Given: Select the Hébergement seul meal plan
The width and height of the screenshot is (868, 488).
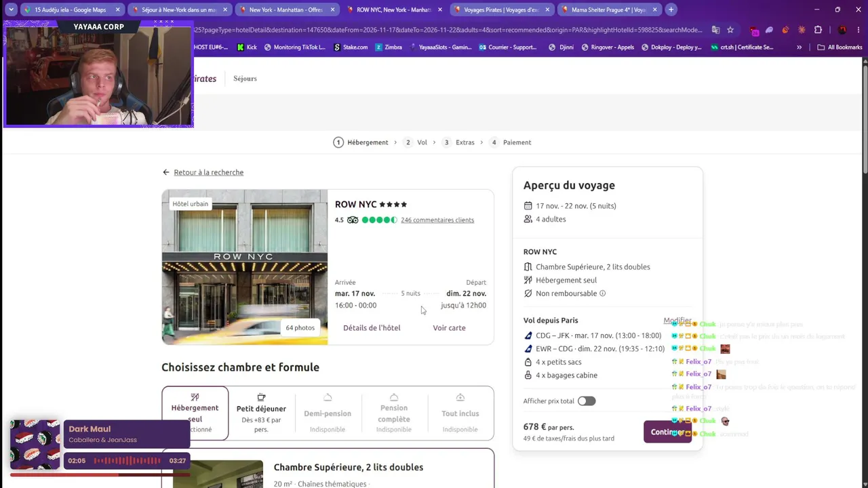Looking at the screenshot, I should [195, 413].
